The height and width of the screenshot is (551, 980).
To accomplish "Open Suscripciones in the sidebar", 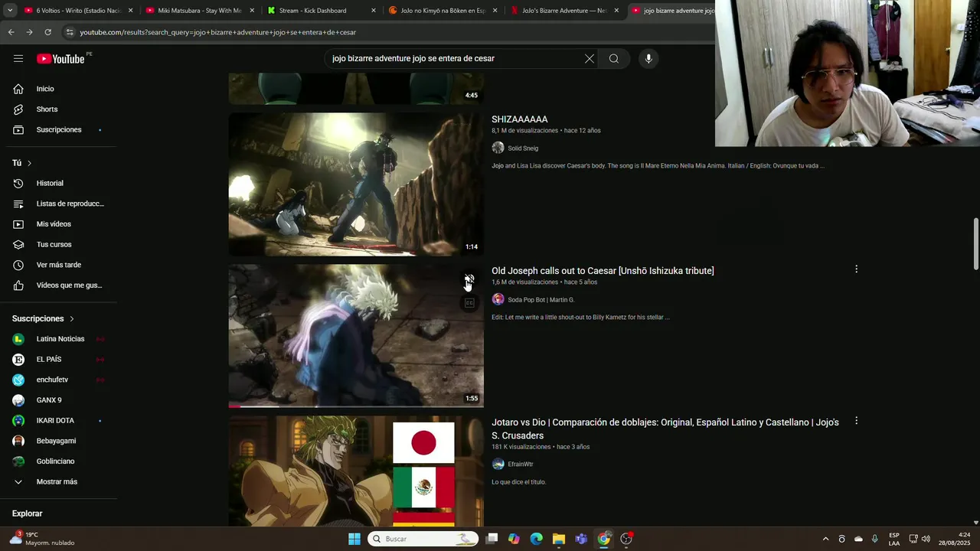I will pyautogui.click(x=58, y=130).
